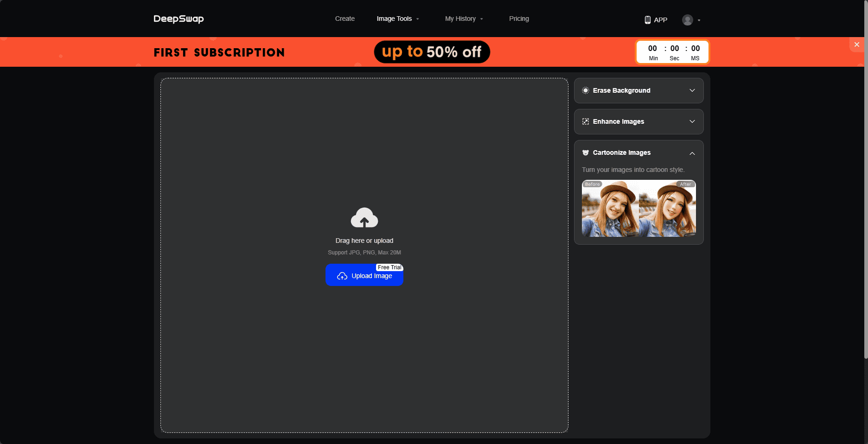
Task: Expand the Erase Background panel
Action: 692,90
